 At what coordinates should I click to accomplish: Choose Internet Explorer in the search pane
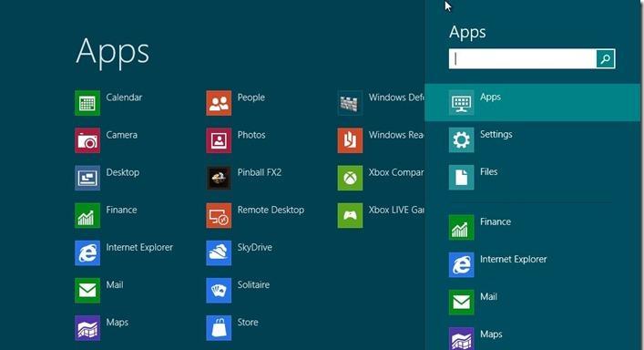(x=532, y=264)
